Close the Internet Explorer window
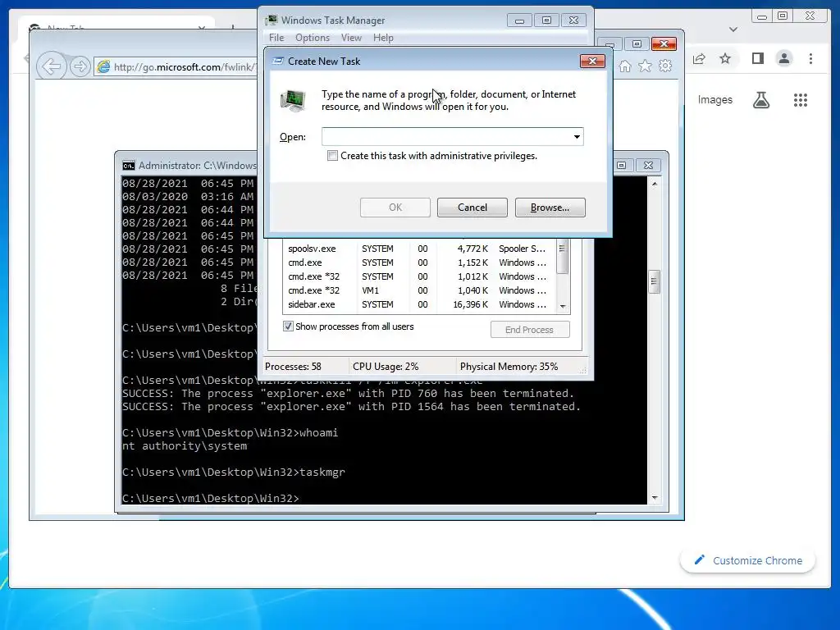The width and height of the screenshot is (840, 630). (664, 44)
